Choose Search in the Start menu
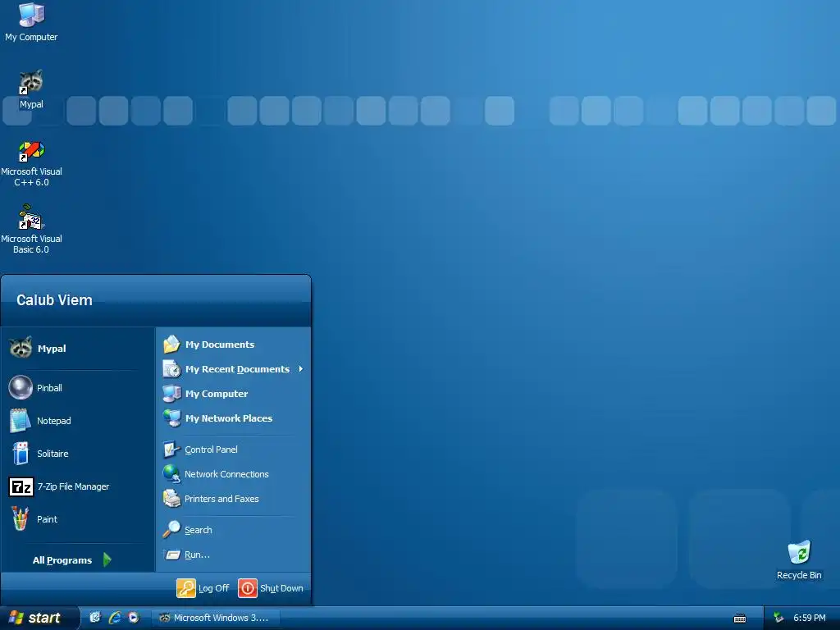Viewport: 840px width, 630px height. coord(234,530)
